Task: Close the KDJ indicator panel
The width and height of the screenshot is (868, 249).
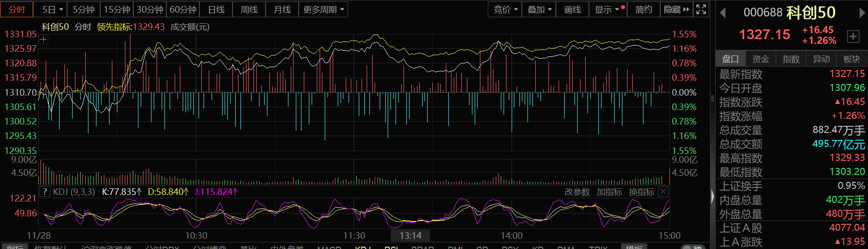Action: [663, 192]
